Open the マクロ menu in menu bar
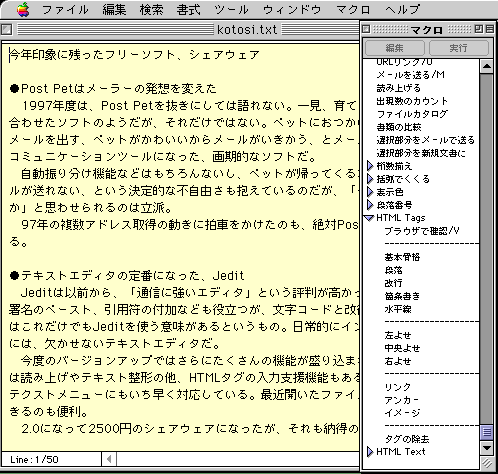 [353, 9]
